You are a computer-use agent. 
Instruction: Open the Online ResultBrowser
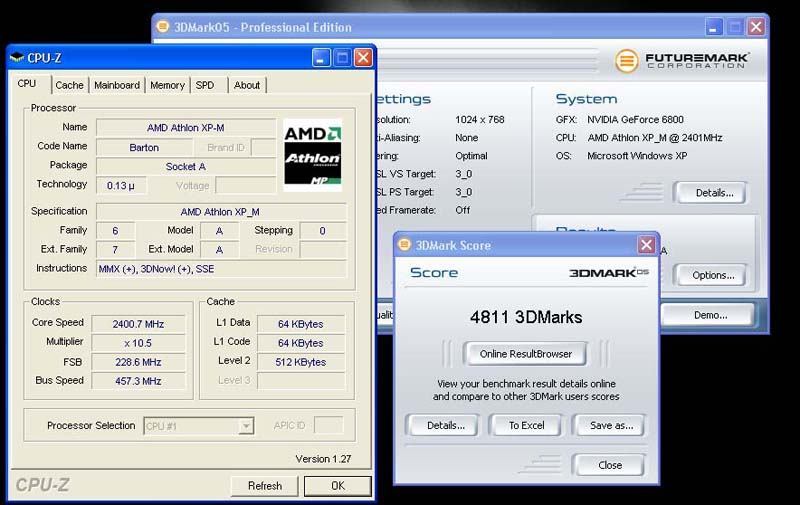point(526,354)
